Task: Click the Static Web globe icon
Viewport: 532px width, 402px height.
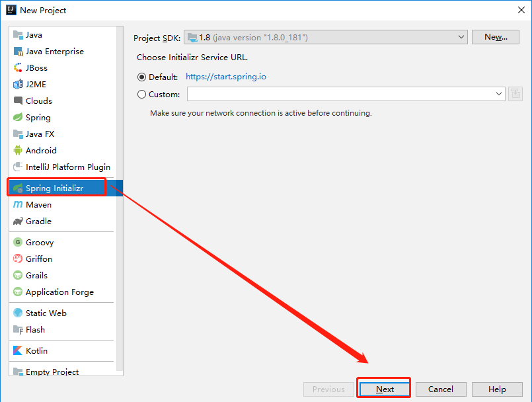Action: (18, 313)
